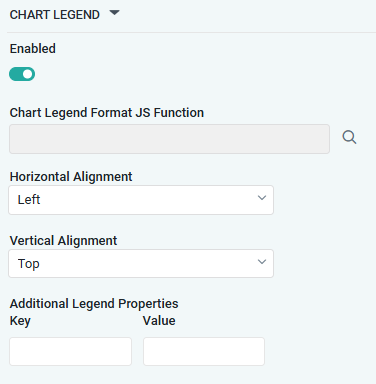Open the Vertical Alignment dropdown
The width and height of the screenshot is (376, 384).
pyautogui.click(x=141, y=263)
